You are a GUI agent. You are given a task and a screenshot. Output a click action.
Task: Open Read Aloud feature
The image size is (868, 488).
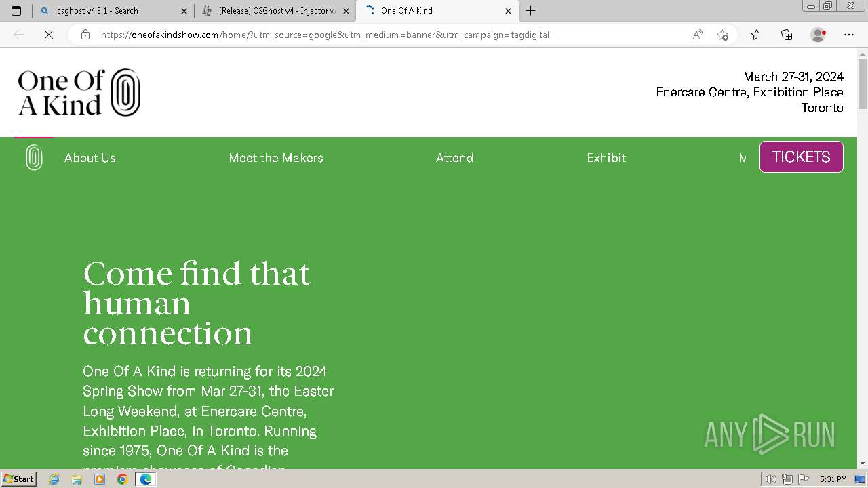point(698,35)
